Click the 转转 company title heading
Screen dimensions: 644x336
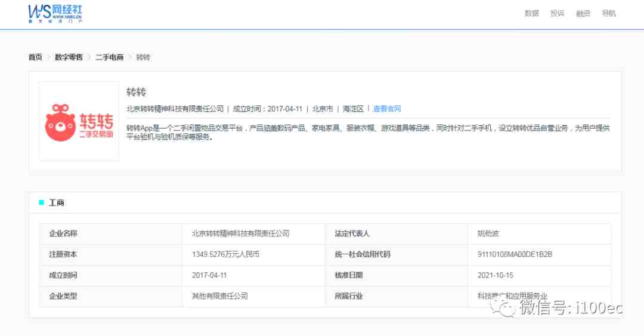(x=137, y=92)
